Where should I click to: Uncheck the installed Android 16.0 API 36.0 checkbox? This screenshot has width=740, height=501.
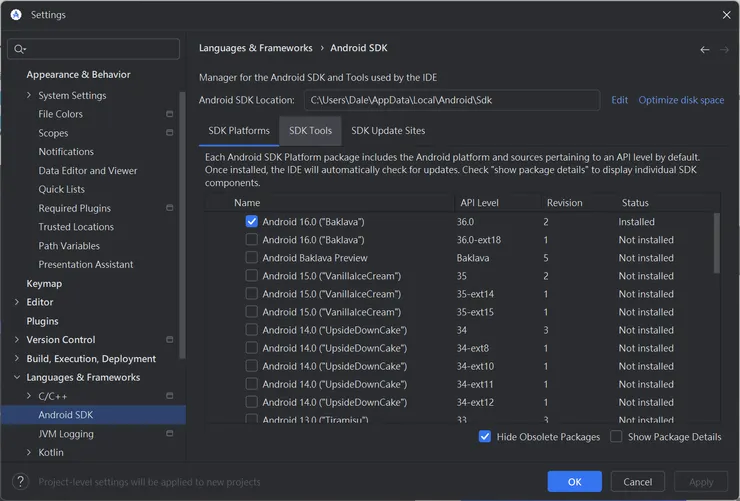(x=252, y=222)
